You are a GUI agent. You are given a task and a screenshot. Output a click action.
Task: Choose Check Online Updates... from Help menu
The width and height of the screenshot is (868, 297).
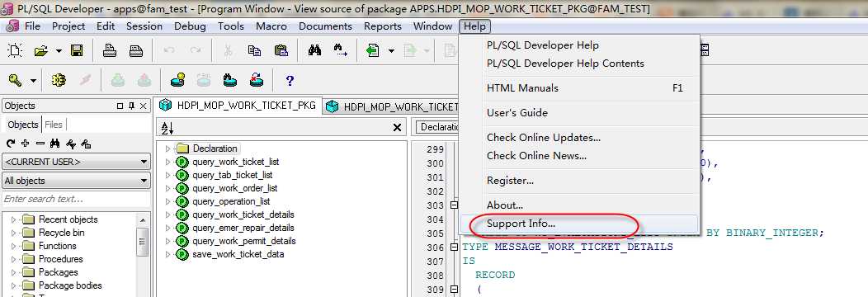(x=579, y=137)
